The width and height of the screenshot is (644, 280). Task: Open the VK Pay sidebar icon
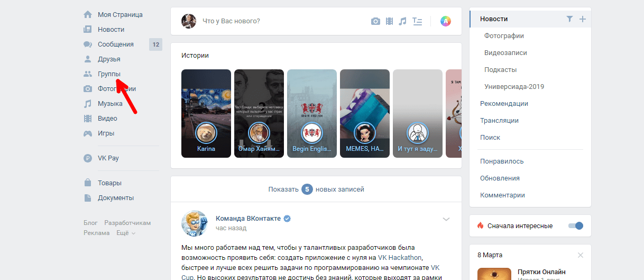click(x=88, y=158)
